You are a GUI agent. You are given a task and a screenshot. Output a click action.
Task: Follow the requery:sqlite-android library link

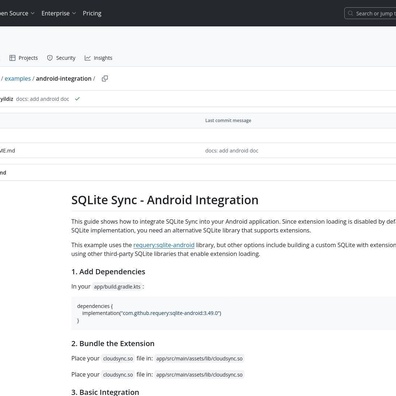click(164, 245)
